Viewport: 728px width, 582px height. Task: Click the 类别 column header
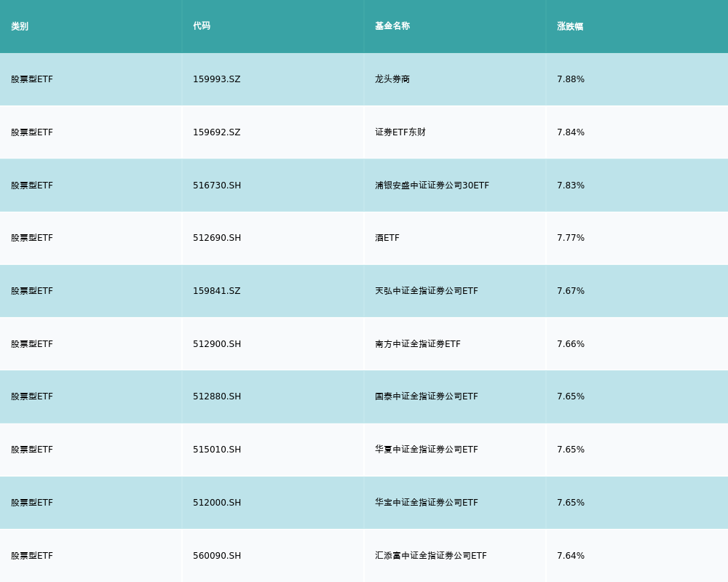coord(20,26)
